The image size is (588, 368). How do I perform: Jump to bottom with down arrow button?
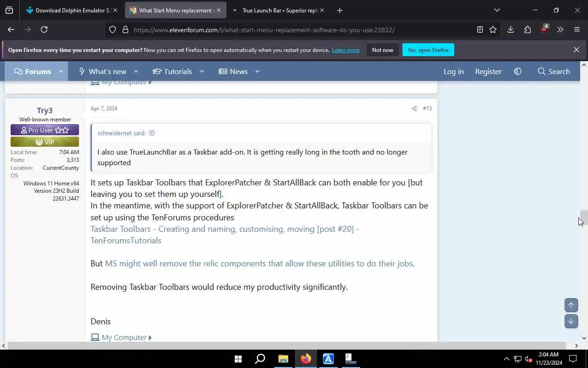coord(571,321)
